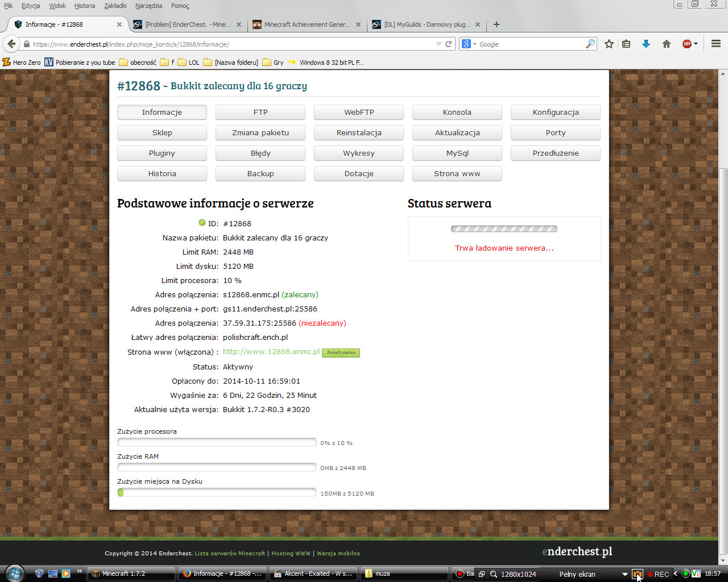Click the Backup button
Image resolution: width=728 pixels, height=582 pixels.
coord(260,173)
